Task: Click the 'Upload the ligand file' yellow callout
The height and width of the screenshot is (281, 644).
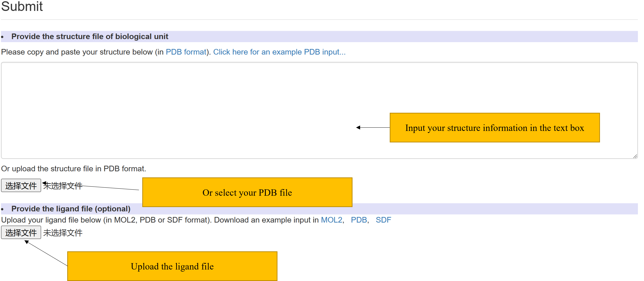Action: (x=172, y=266)
